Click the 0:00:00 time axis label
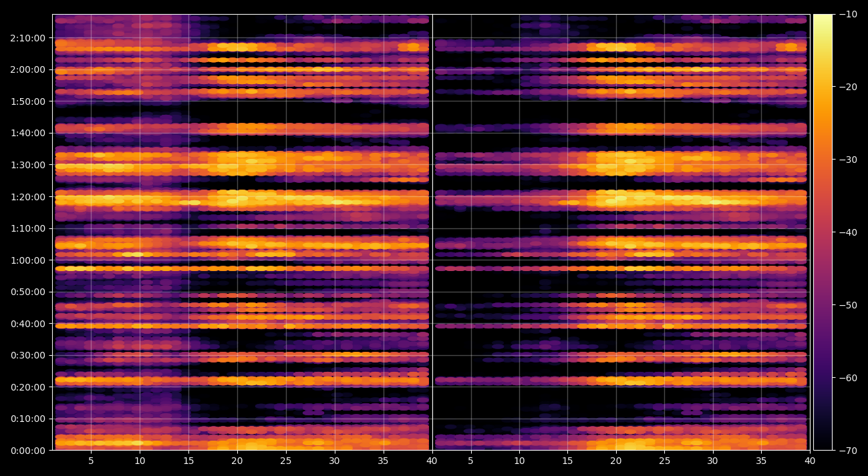Viewport: 868px width, 476px height. click(x=27, y=451)
